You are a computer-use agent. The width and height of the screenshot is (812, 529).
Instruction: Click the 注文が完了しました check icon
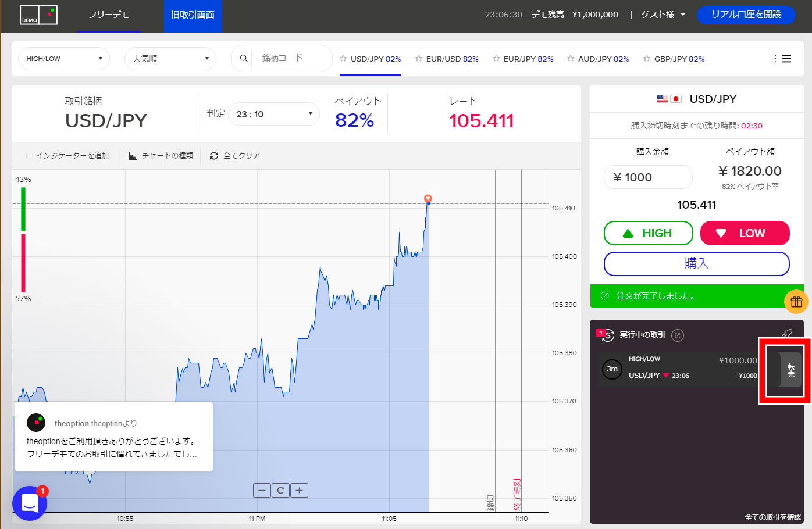pyautogui.click(x=604, y=296)
